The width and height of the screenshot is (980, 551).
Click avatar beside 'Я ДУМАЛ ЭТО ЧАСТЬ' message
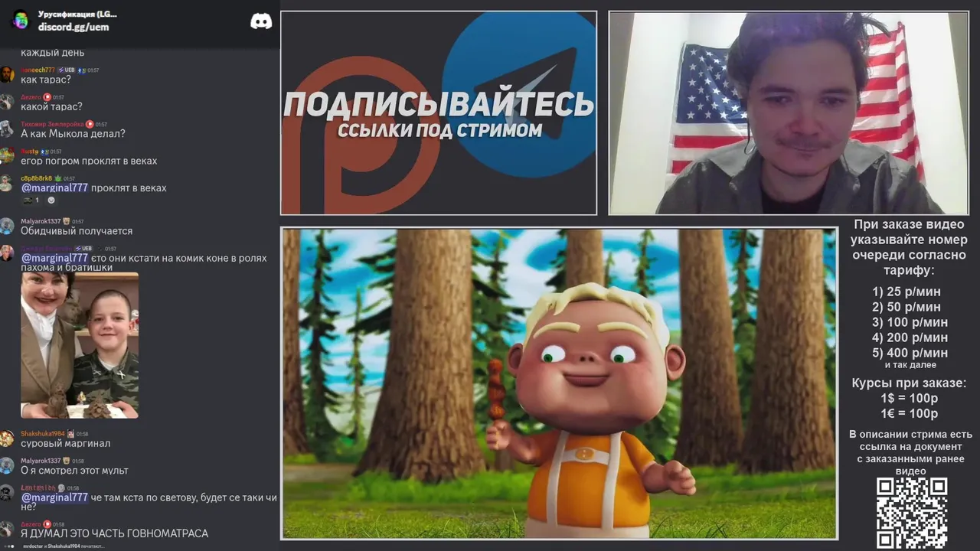7,529
